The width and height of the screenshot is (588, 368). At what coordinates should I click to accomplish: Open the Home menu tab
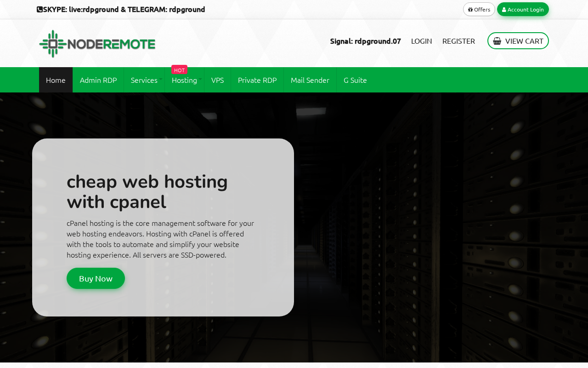(56, 80)
